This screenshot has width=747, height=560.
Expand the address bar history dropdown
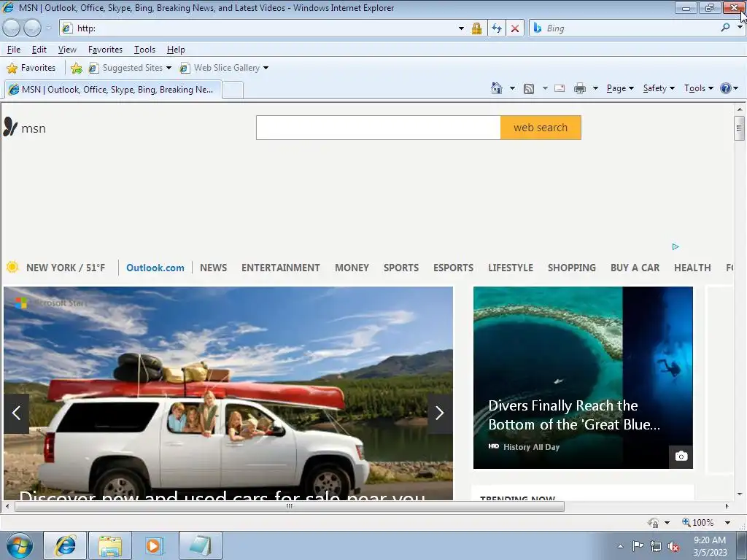tap(461, 28)
